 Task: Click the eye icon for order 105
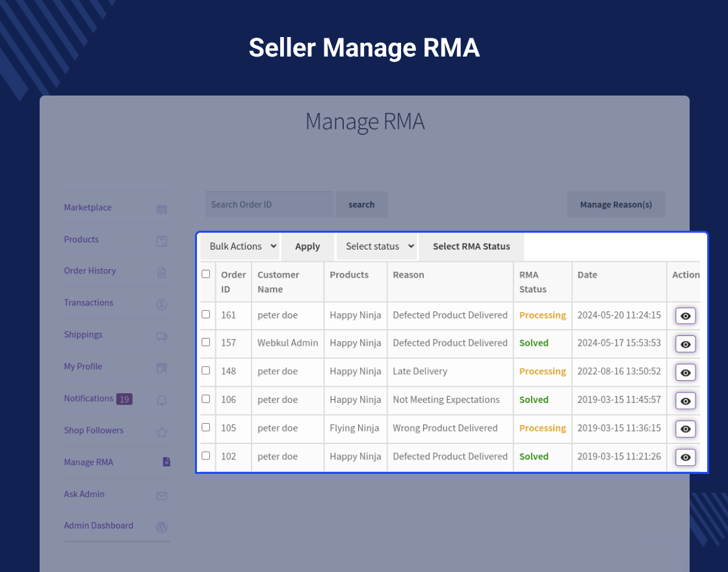point(685,429)
